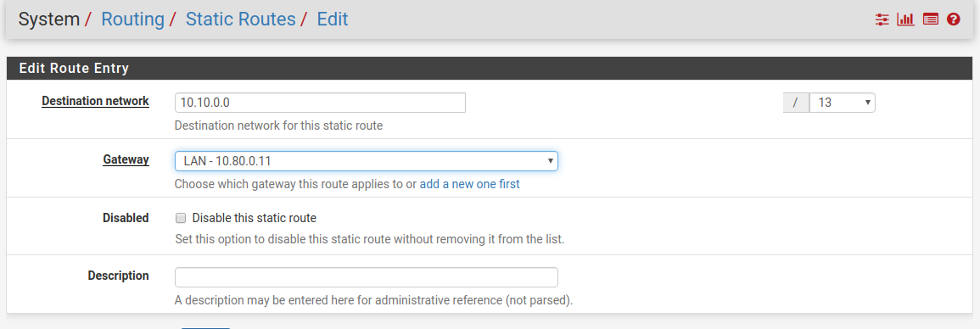This screenshot has height=329, width=980.
Task: Click the 'Disable this static route' label text
Action: pyautogui.click(x=255, y=218)
